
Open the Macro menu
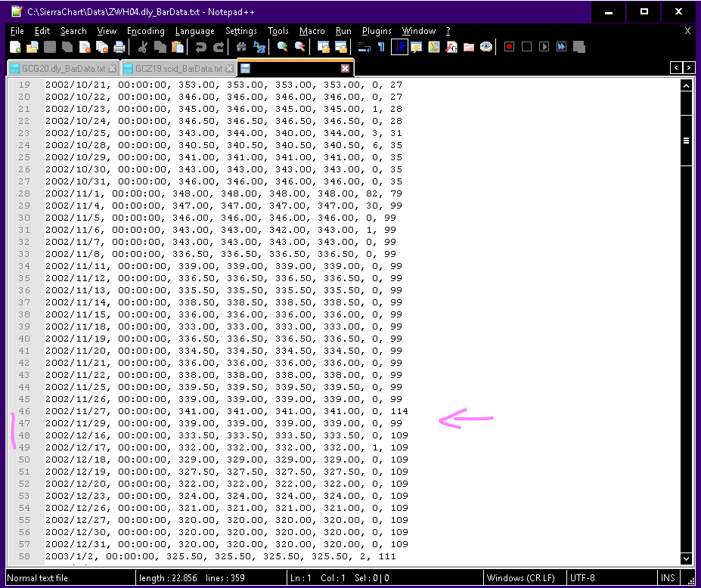coord(312,31)
